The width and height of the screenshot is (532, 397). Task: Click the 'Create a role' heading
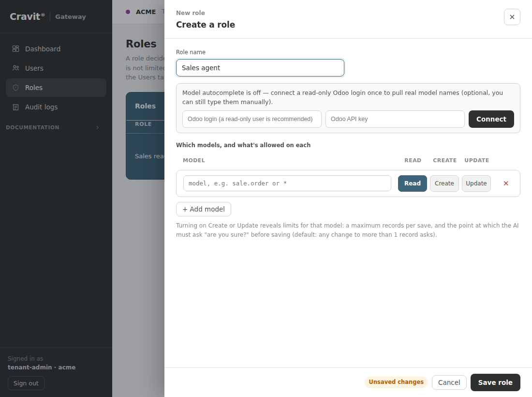pos(205,25)
